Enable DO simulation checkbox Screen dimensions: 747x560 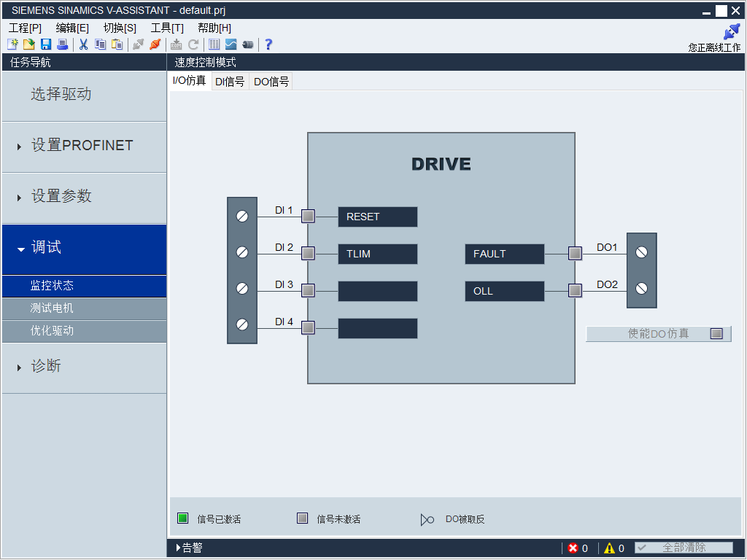716,334
